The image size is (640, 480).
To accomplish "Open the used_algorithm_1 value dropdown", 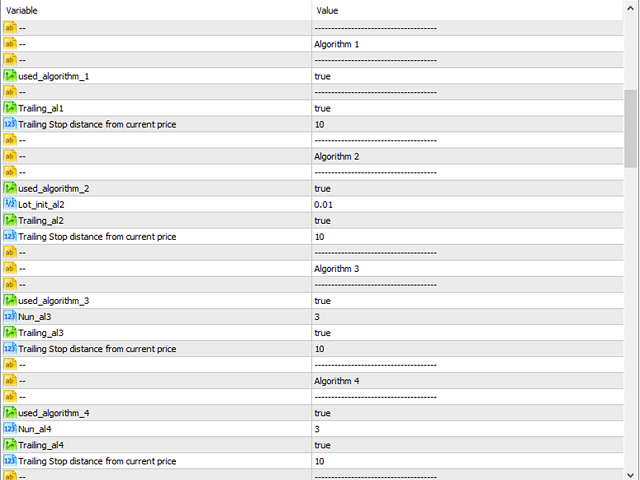I will point(468,76).
